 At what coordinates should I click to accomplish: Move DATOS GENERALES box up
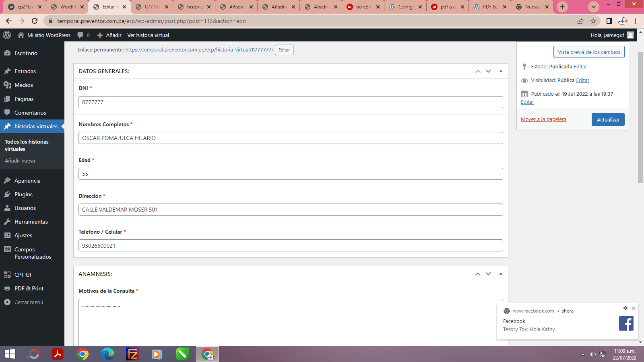478,71
